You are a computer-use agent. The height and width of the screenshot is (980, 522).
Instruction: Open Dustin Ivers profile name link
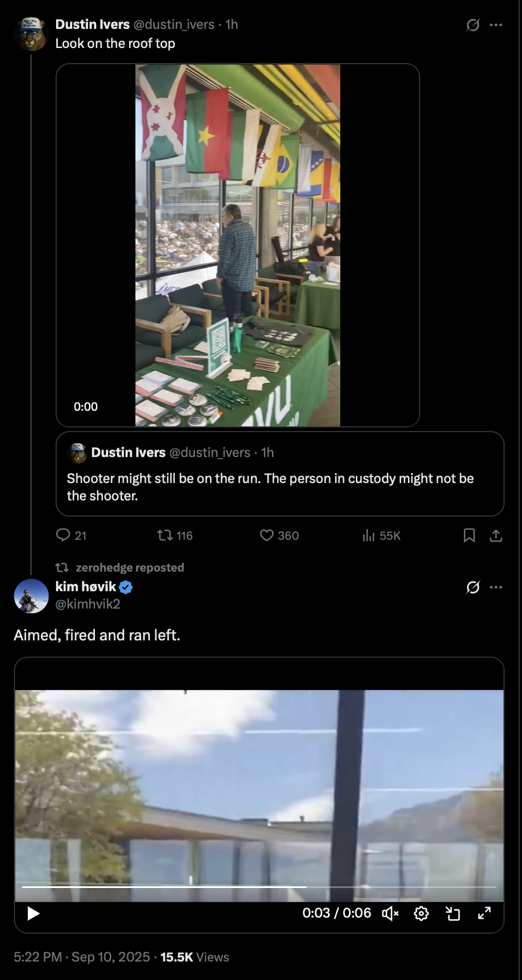coord(93,24)
